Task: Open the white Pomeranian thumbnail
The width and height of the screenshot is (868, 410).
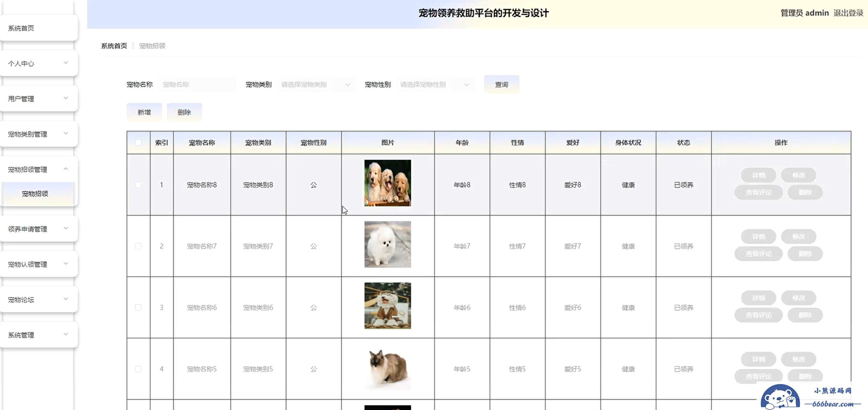Action: [x=388, y=244]
